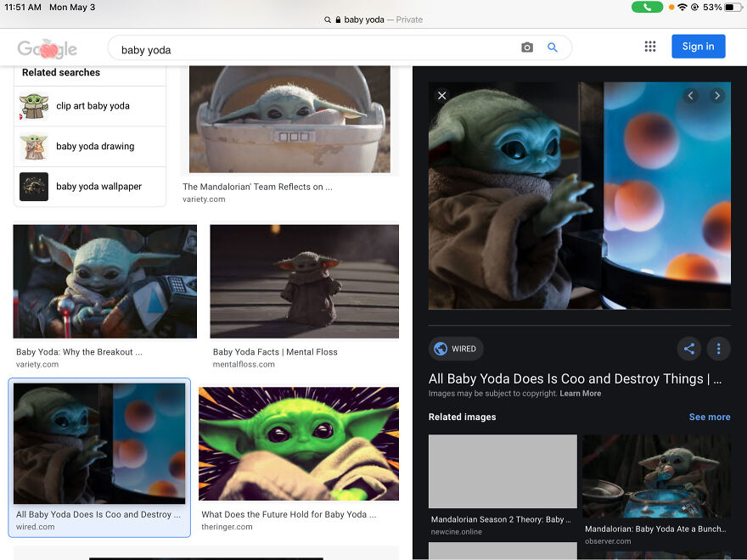Open the Learn More copyright link
Viewport: 747px width, 560px height.
(580, 394)
